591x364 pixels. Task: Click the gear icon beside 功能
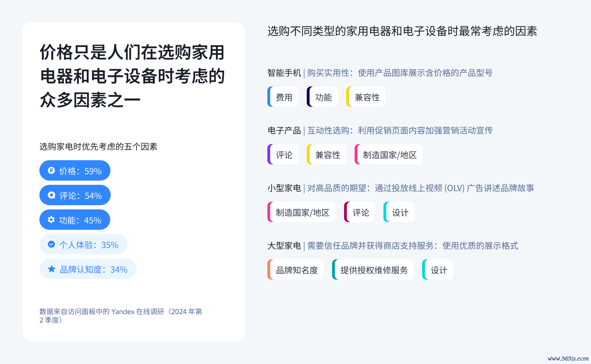coord(51,220)
